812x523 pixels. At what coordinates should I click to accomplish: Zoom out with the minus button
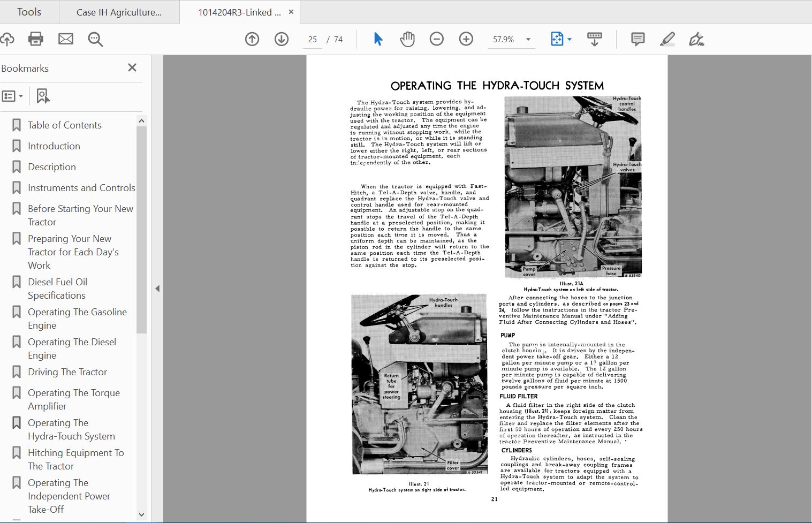437,39
